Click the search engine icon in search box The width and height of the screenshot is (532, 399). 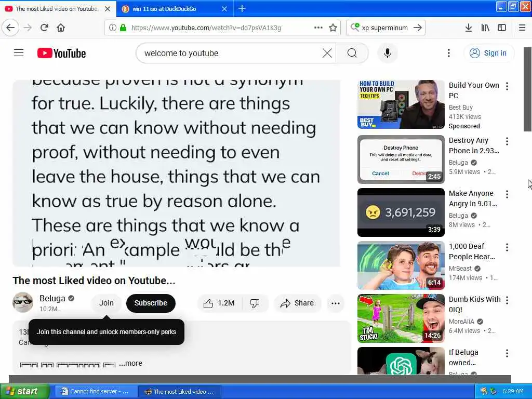355,27
